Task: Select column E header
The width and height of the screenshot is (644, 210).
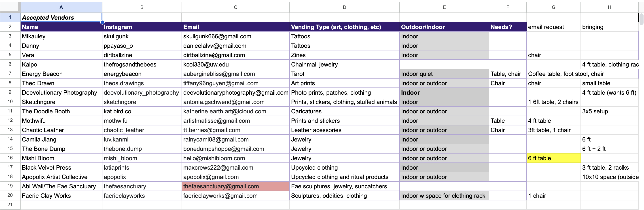Action: click(x=444, y=7)
